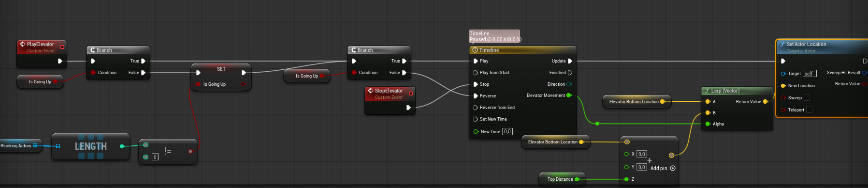Select the LENGTH array node
Viewport: 868px width, 188px height.
pos(90,146)
